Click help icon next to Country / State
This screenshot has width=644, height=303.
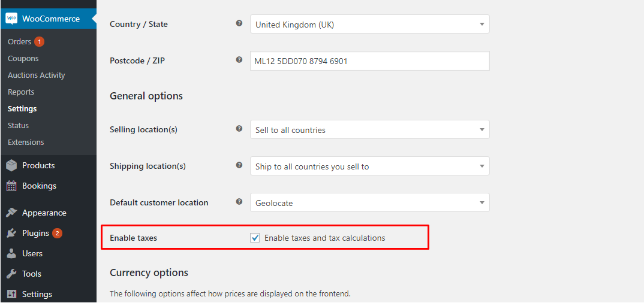(x=239, y=23)
